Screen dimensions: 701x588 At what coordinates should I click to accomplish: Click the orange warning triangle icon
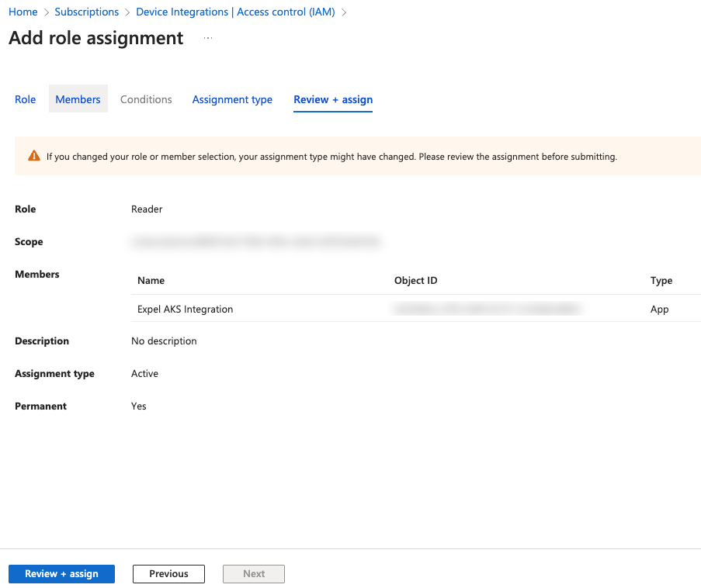click(x=33, y=156)
